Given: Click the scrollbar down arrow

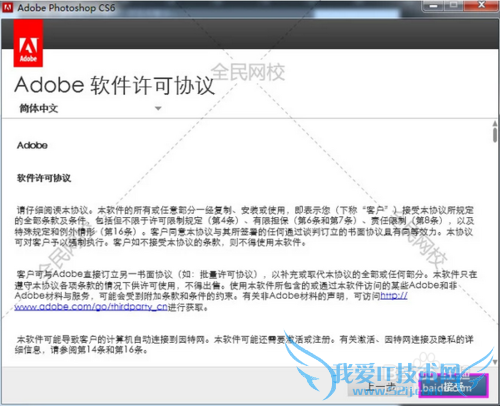Looking at the screenshot, I should (x=495, y=361).
